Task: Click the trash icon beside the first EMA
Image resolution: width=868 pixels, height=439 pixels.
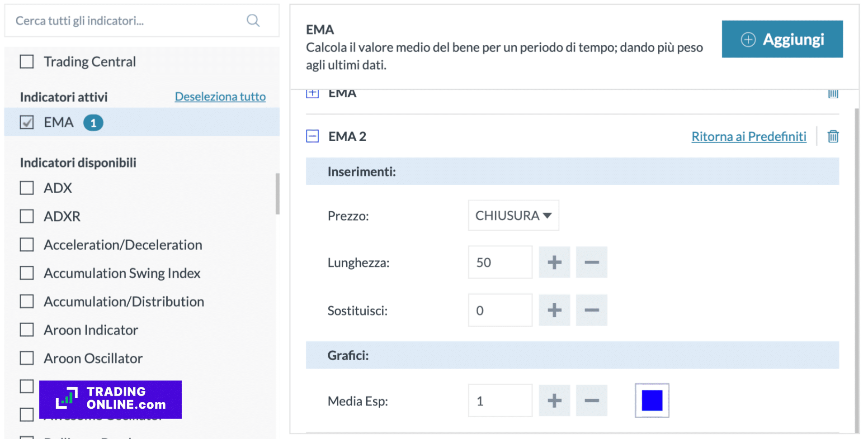Action: 834,94
